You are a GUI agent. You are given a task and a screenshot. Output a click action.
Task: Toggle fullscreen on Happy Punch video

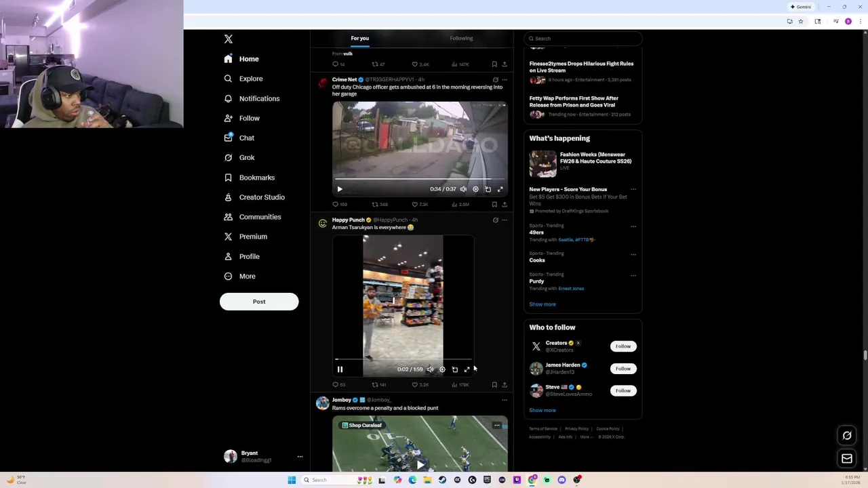tap(467, 369)
